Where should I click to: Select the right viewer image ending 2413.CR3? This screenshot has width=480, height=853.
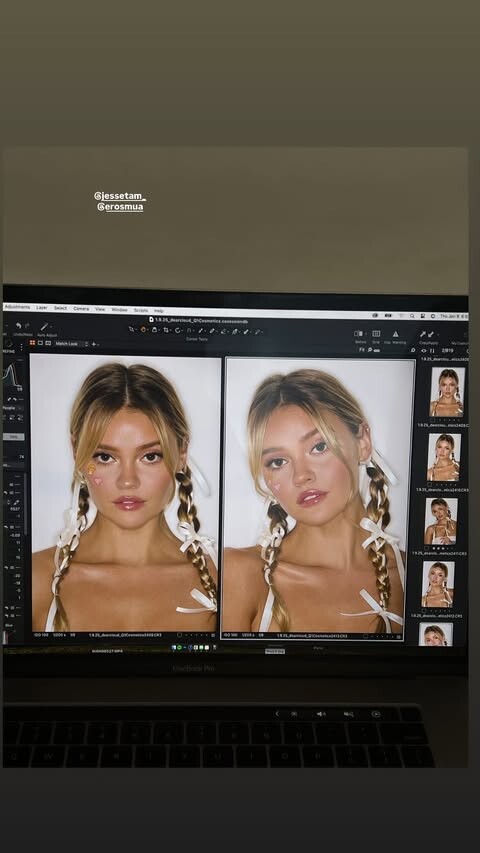coord(319,496)
